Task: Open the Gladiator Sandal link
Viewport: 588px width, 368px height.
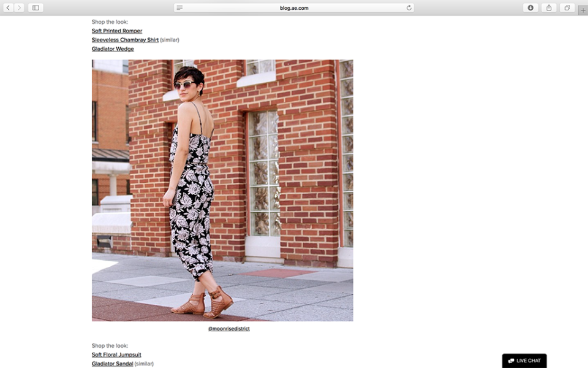Action: tap(113, 364)
